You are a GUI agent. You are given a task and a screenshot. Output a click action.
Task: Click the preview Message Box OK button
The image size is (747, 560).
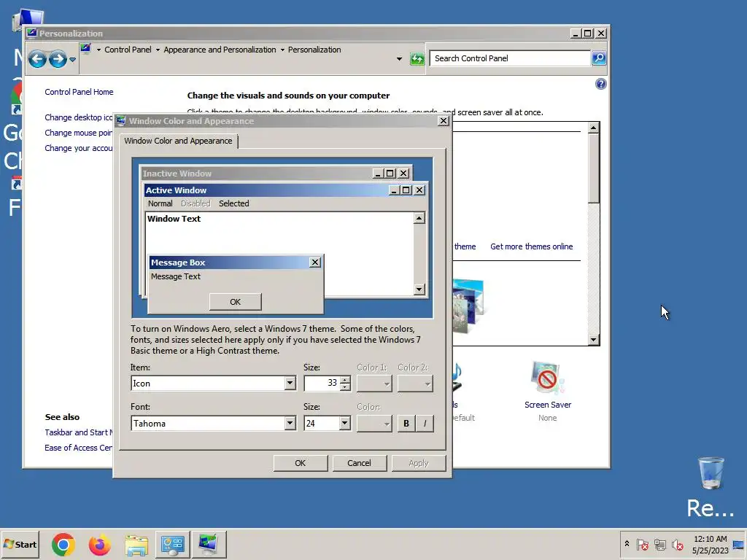(x=236, y=302)
